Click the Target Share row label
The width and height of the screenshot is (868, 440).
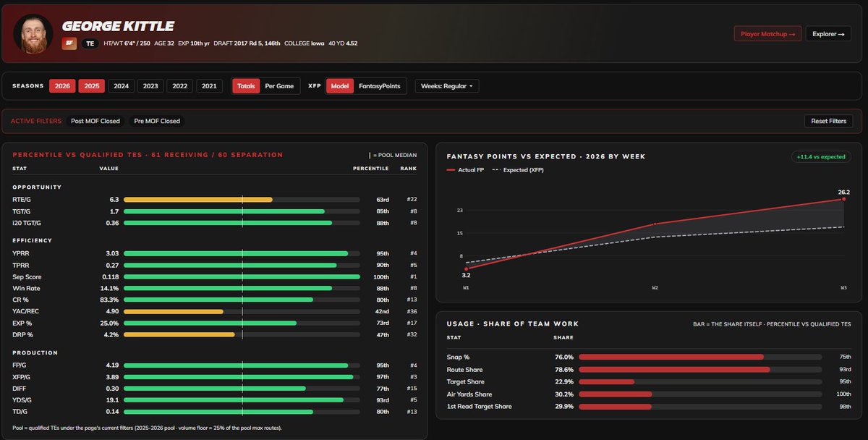pos(467,381)
